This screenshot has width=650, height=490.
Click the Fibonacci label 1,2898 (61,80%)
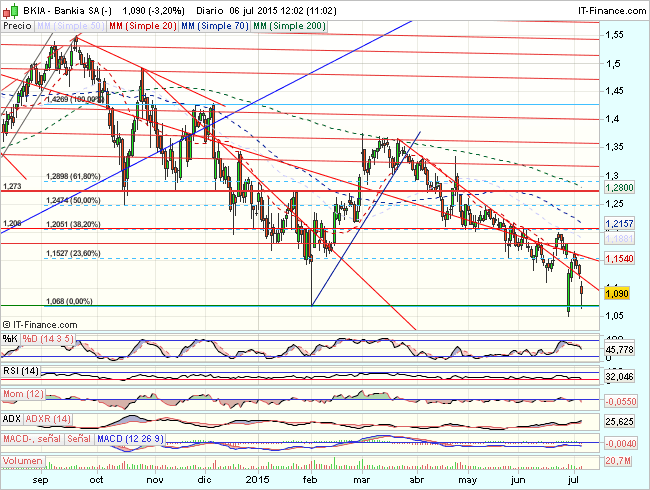(73, 176)
